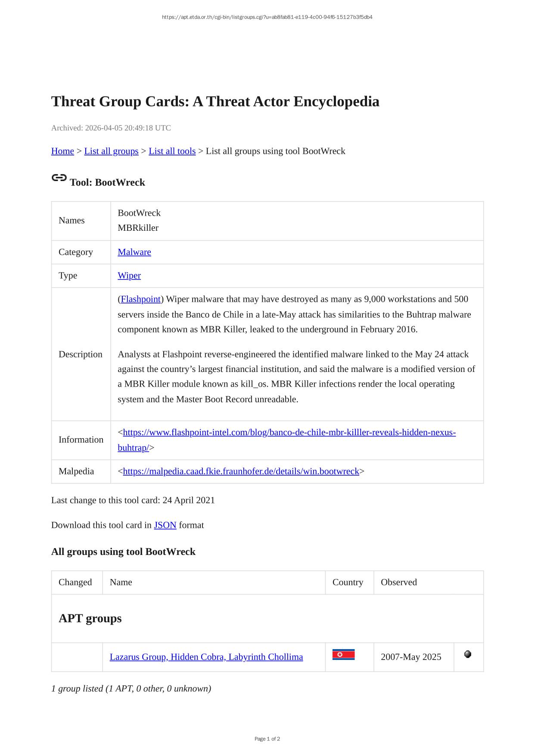
Task: Open the flashpoint-intel.com blog URL
Action: pyautogui.click(x=289, y=432)
